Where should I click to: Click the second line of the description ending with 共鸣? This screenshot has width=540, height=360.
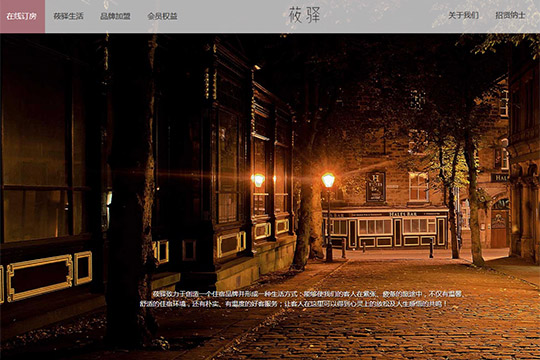click(293, 304)
